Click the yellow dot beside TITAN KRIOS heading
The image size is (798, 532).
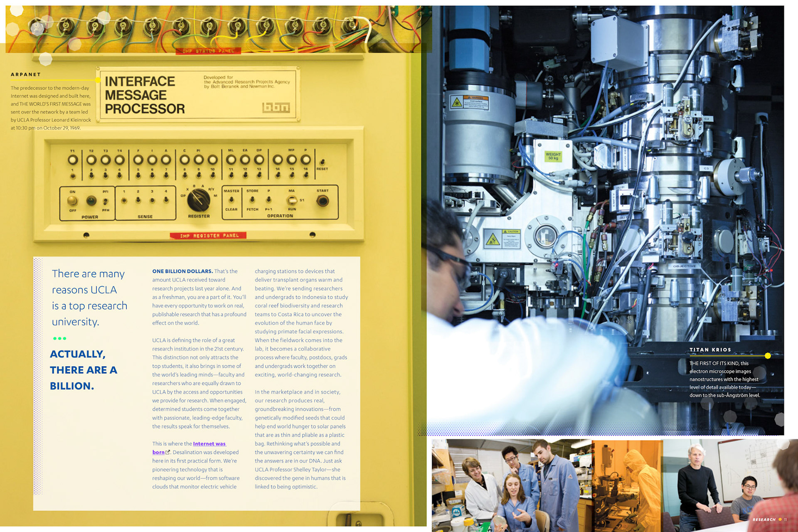point(768,356)
